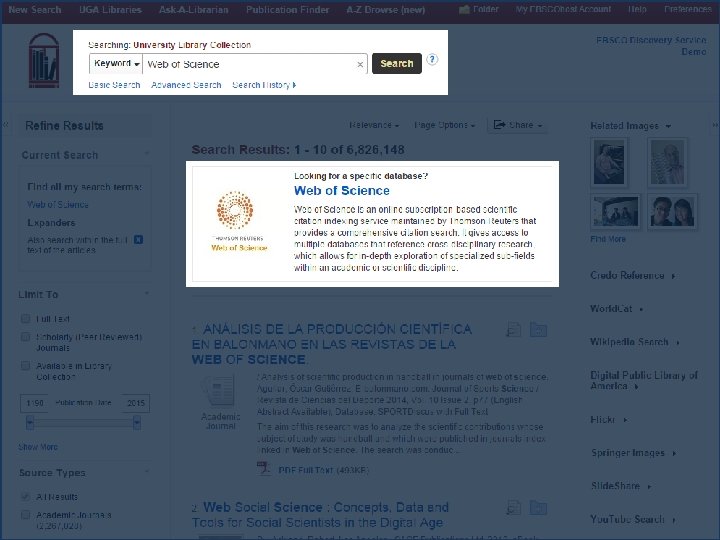Screen dimensions: 720x540
Task: Click Show More under Limit To
Action: [x=38, y=447]
